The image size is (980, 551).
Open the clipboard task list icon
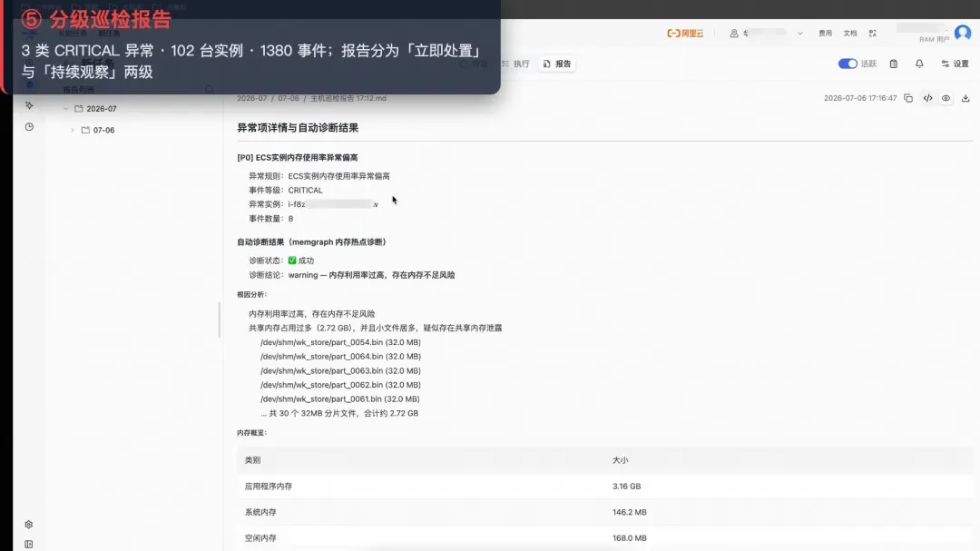pos(894,64)
